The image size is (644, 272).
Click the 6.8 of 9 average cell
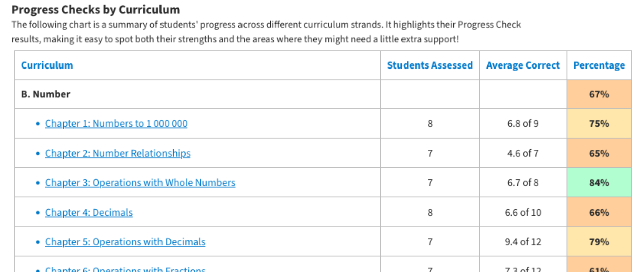coord(523,124)
